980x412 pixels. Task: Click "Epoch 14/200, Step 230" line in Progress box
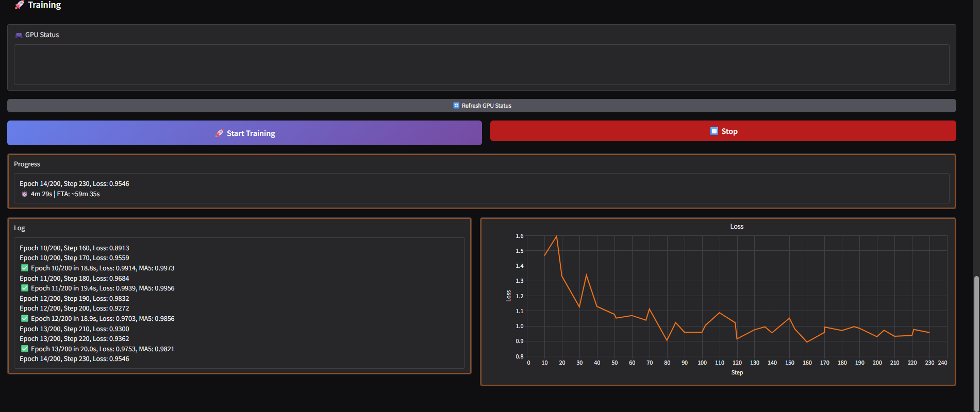[x=74, y=184]
